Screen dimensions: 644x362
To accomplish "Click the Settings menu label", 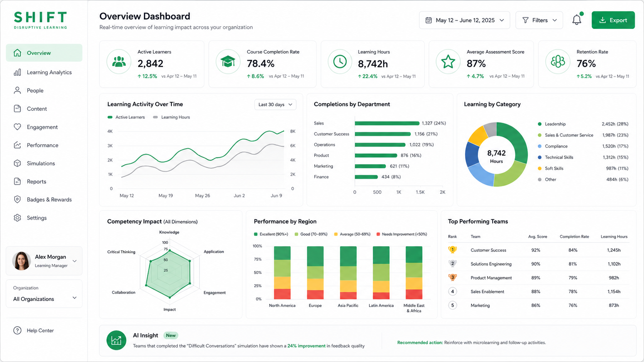I will [x=37, y=218].
